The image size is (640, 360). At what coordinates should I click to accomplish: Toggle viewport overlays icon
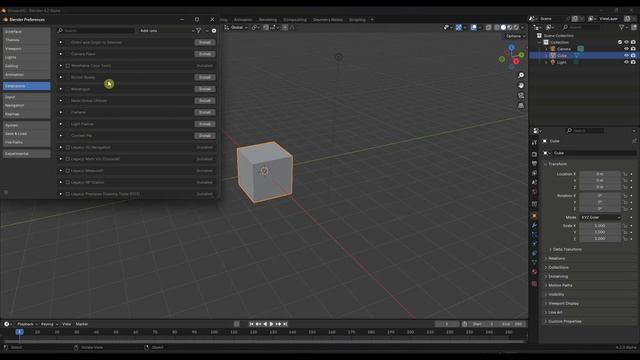473,27
